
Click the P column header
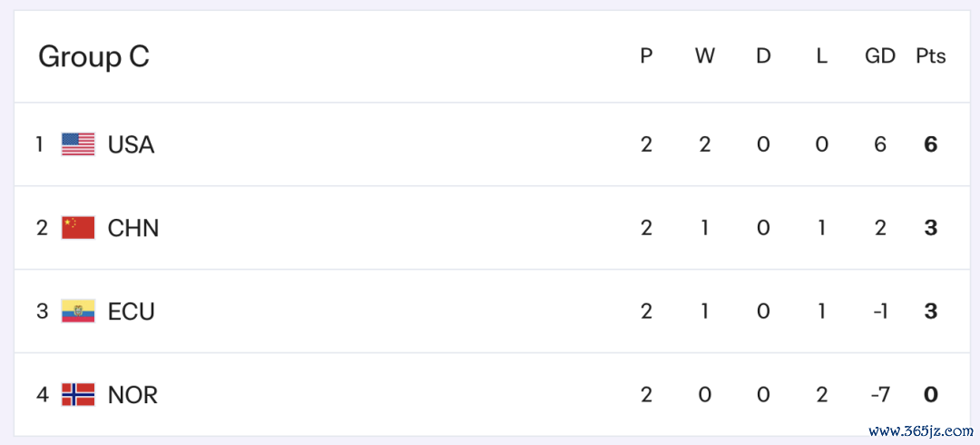(646, 56)
